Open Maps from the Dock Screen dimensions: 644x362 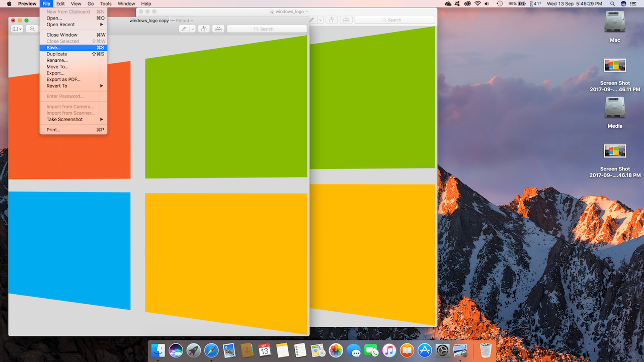click(x=318, y=350)
